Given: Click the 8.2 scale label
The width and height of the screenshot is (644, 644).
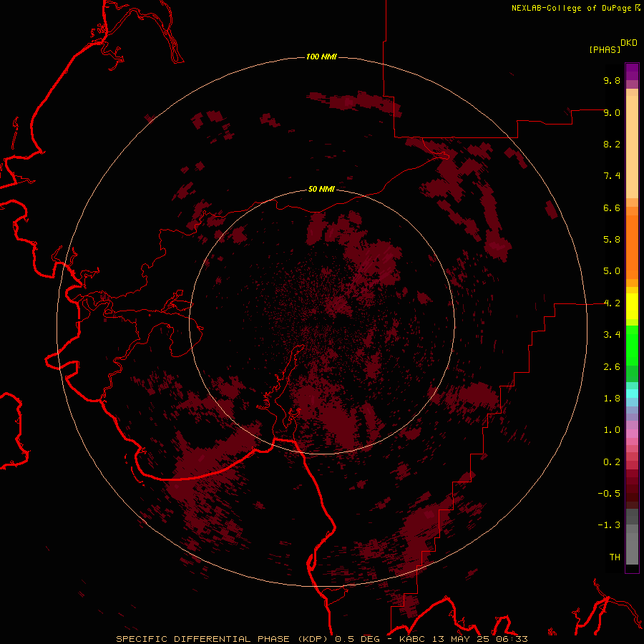Looking at the screenshot, I should (x=612, y=144).
